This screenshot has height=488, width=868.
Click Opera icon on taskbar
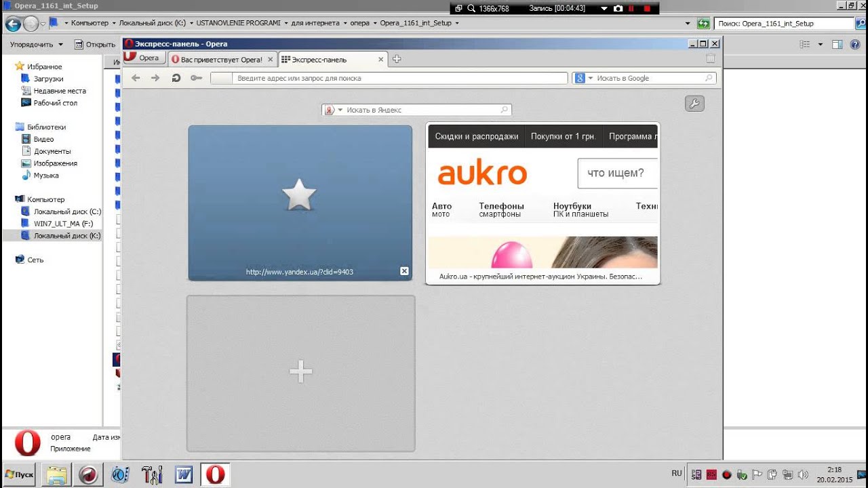click(215, 474)
